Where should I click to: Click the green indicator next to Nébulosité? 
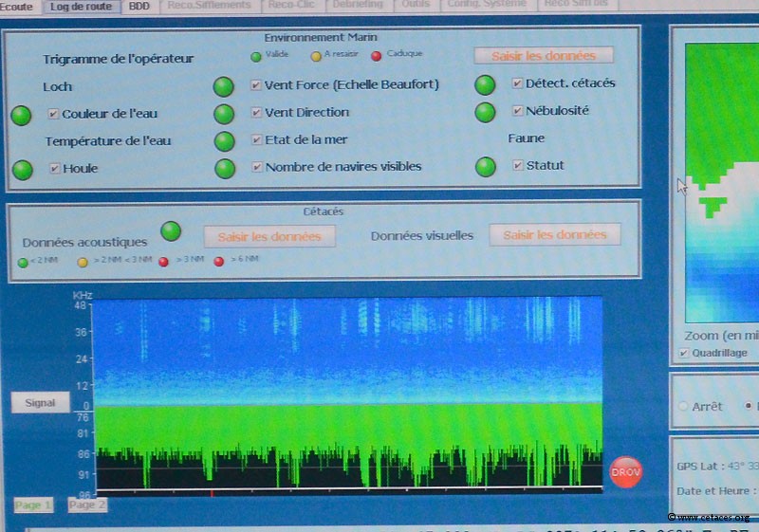(485, 112)
